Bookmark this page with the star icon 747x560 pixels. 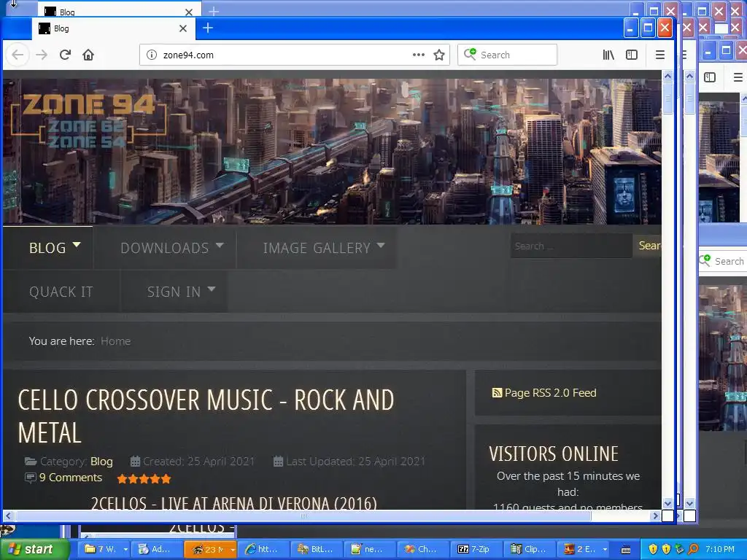[439, 55]
